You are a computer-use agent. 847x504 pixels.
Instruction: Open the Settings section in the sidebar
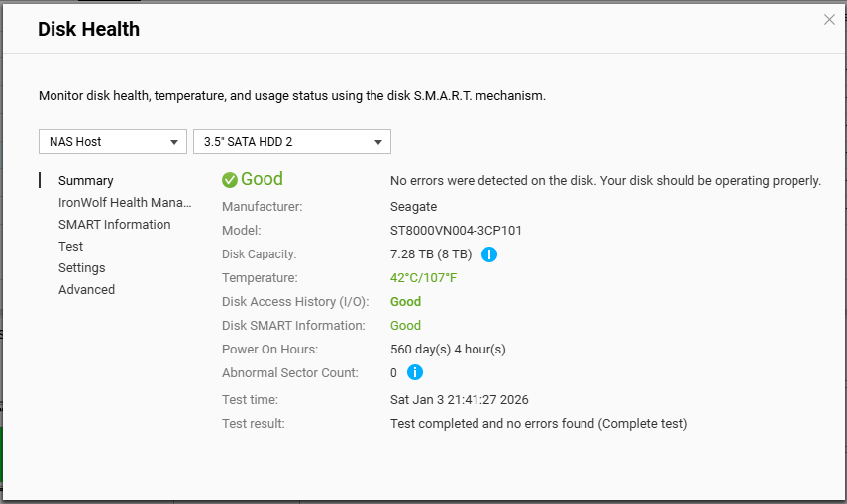click(x=81, y=268)
